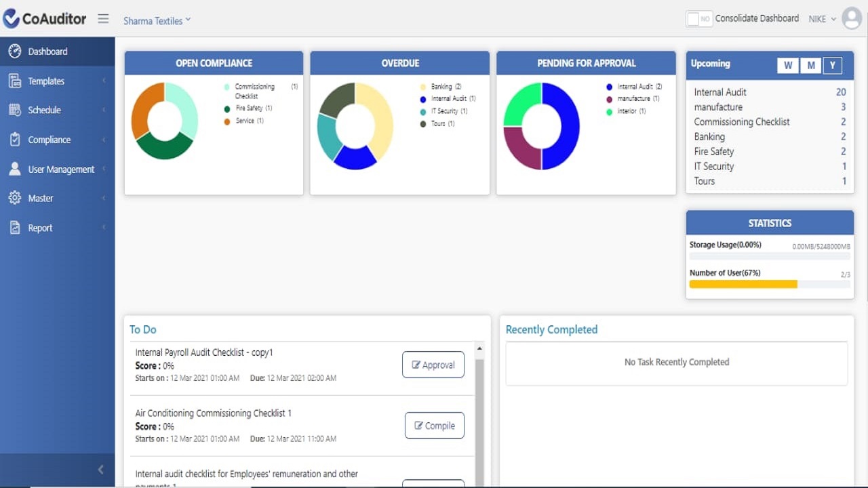Open the user profile avatar
Viewport: 868px width, 488px height.
pyautogui.click(x=852, y=18)
